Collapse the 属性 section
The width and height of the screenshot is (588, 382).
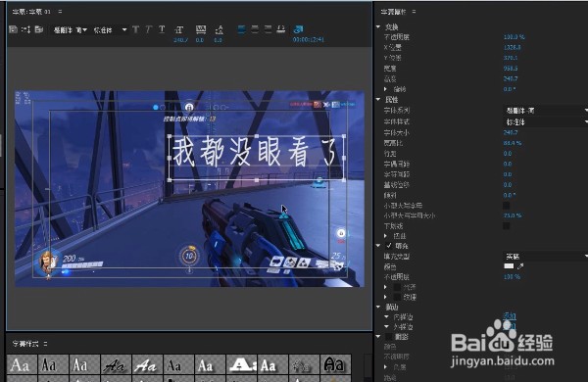point(378,99)
